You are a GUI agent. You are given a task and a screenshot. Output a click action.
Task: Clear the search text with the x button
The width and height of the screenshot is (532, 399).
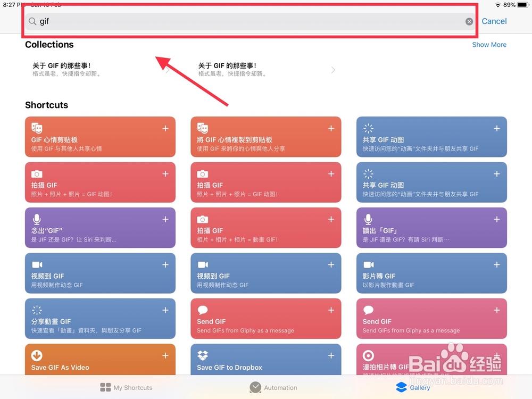click(x=469, y=21)
